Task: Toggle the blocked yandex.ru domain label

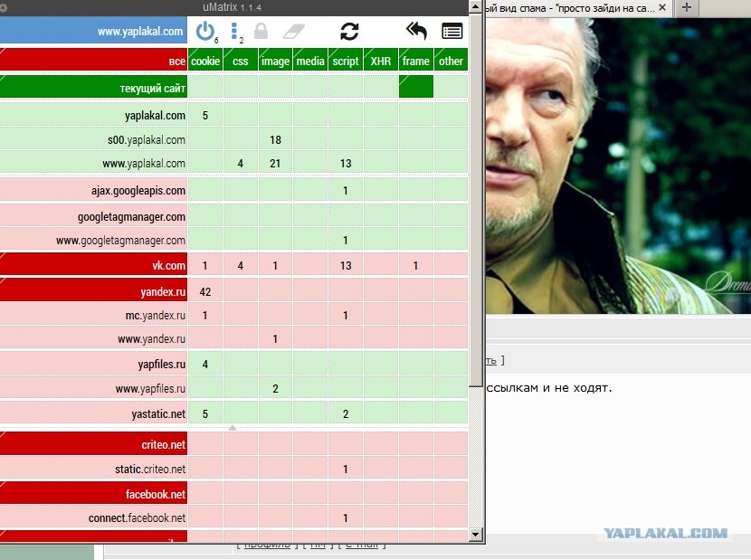Action: click(93, 291)
